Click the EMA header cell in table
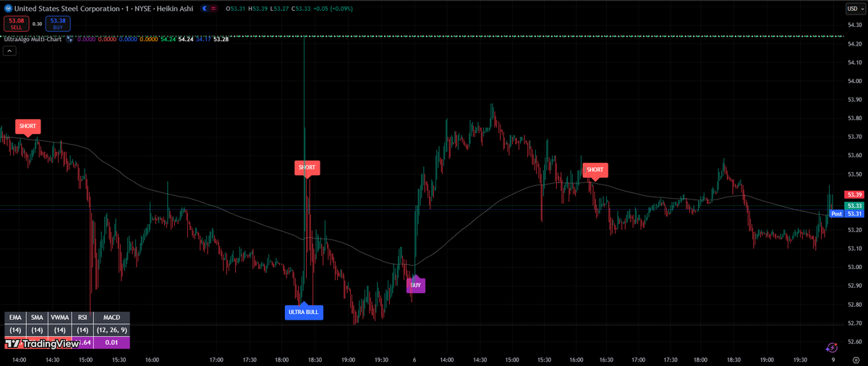The image size is (868, 366). click(x=15, y=318)
